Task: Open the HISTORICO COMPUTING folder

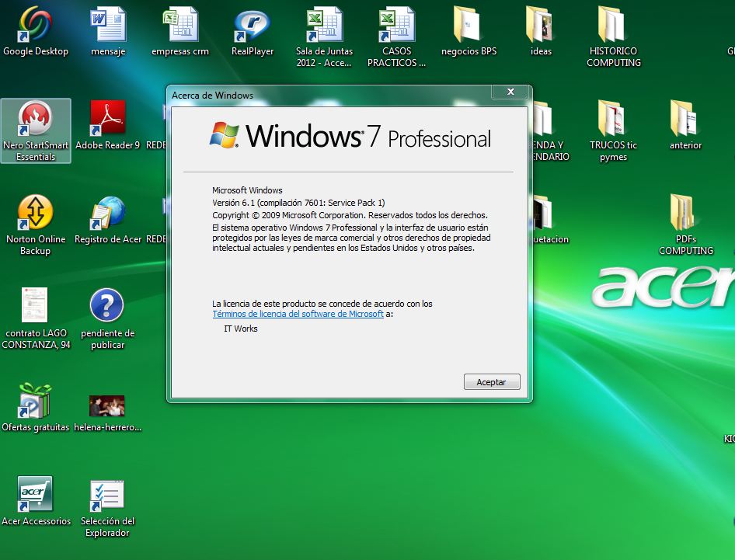Action: tap(613, 27)
